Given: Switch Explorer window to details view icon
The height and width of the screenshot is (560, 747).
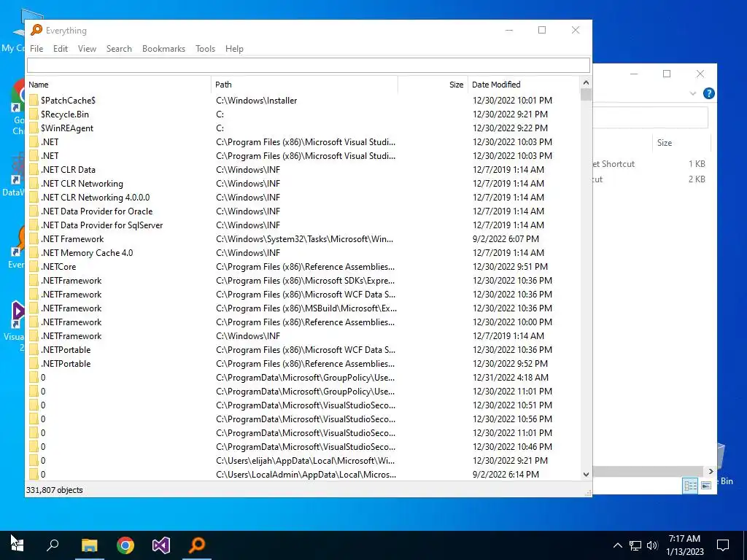Looking at the screenshot, I should [x=690, y=485].
